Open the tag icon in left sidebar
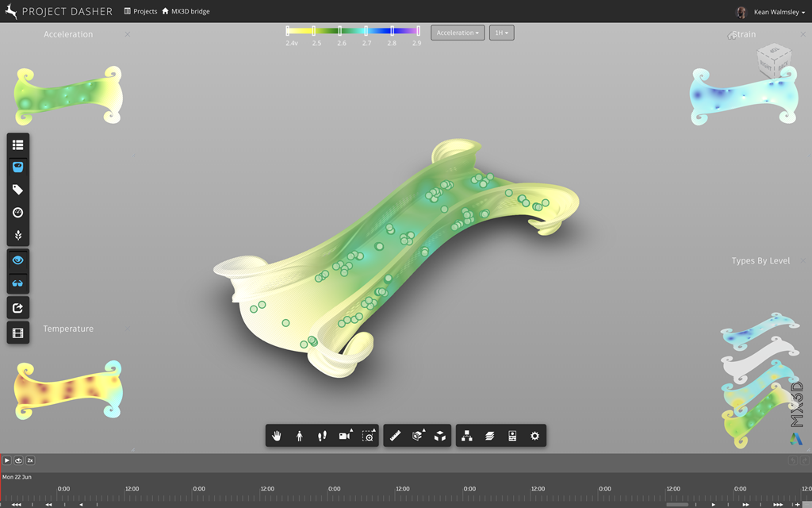Screen dimensions: 812x508 17,190
